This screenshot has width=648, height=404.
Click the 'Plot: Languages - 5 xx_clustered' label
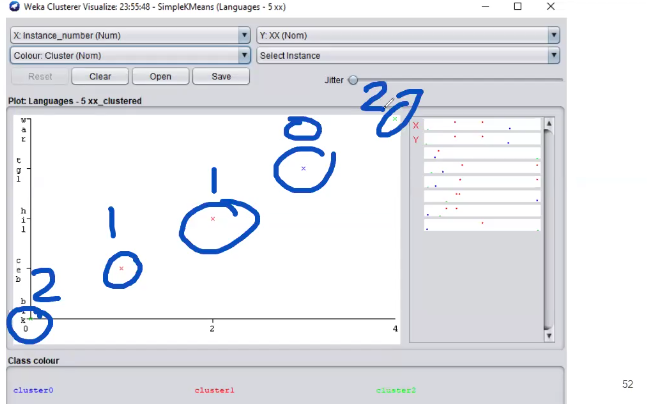75,101
